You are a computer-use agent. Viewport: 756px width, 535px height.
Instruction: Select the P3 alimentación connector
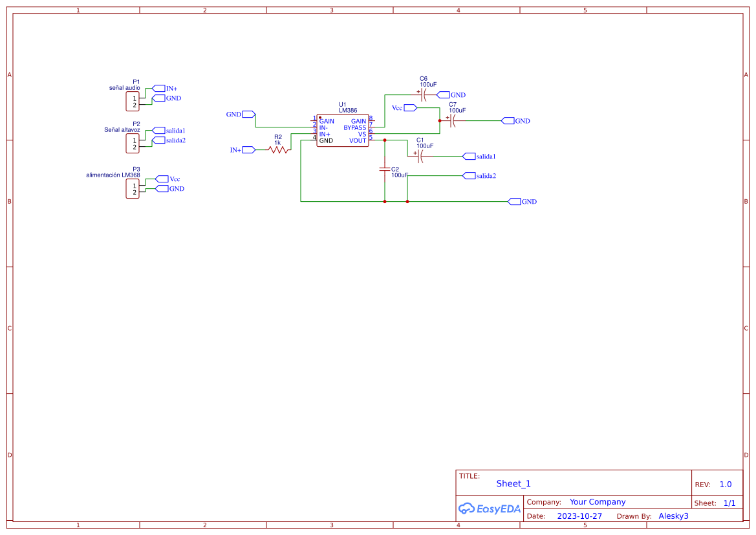132,189
